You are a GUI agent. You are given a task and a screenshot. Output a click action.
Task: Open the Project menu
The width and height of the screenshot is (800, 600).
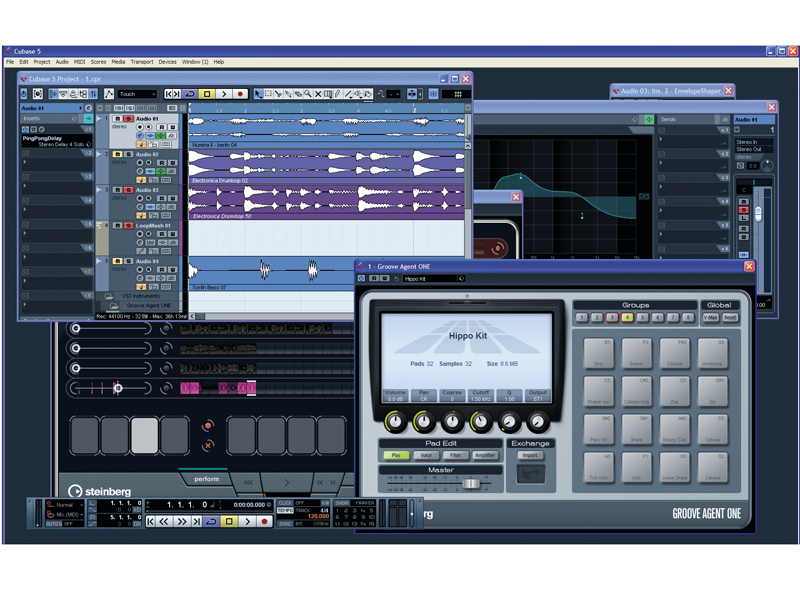[x=42, y=62]
